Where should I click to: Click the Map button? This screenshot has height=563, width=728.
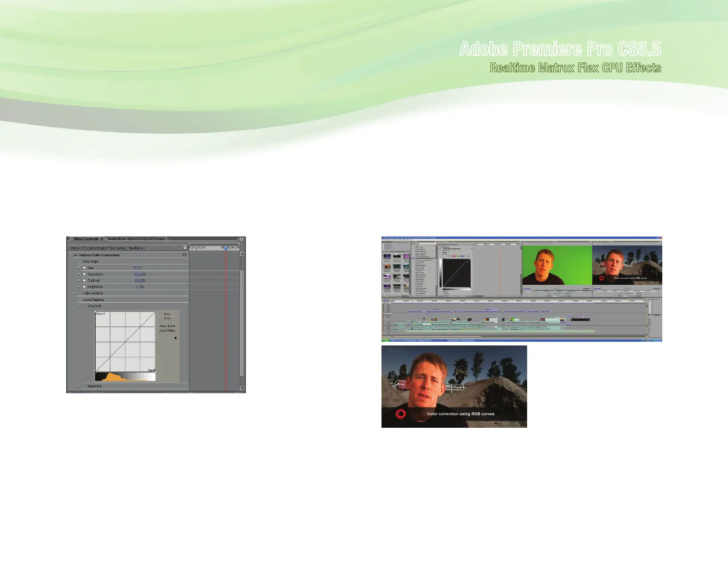167,314
